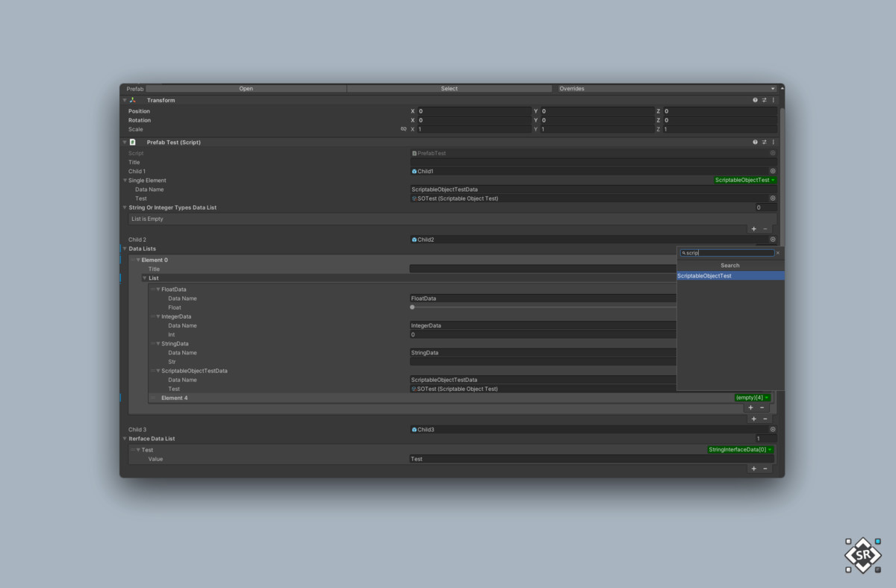Open green ScriptableObjectTest type dropdown

(x=744, y=180)
